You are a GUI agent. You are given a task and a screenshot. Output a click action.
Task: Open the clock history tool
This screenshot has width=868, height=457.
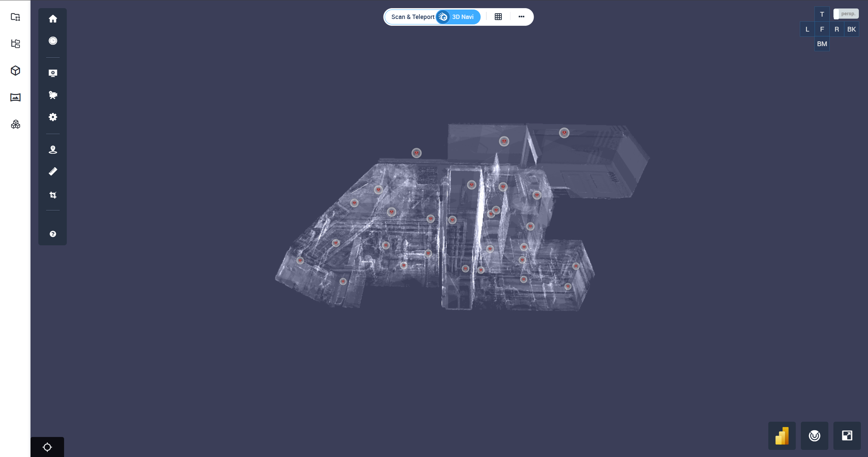click(x=53, y=41)
